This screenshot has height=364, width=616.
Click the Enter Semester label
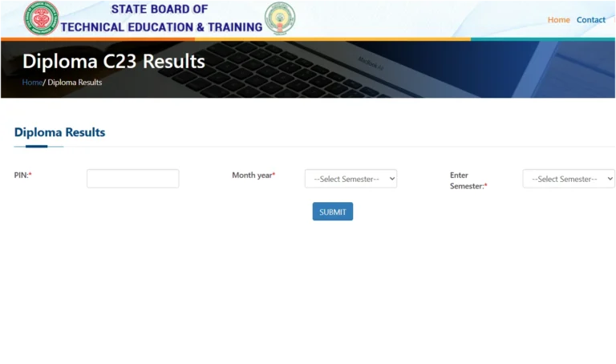(x=468, y=180)
